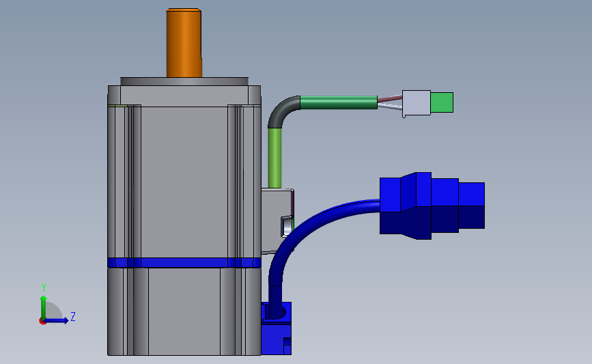Image resolution: width=592 pixels, height=364 pixels.
Task: Click the 'Z' label on the triad
Action: [73, 316]
